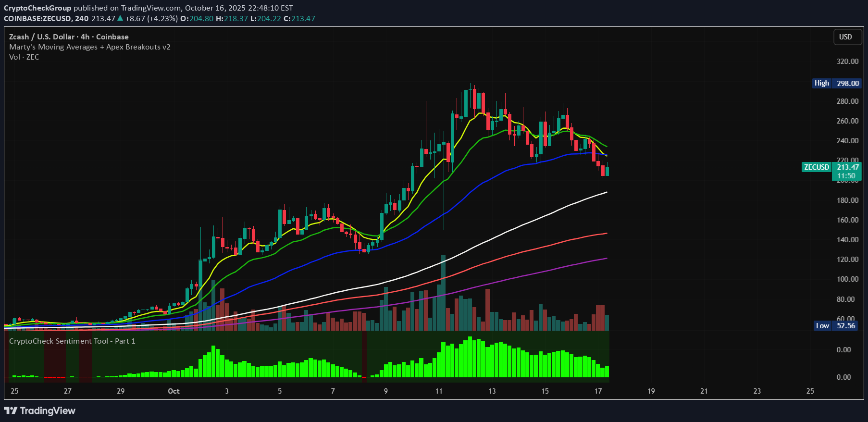Click the COINBASE:ZECUSD symbol in header
This screenshot has height=422, width=868.
point(37,19)
